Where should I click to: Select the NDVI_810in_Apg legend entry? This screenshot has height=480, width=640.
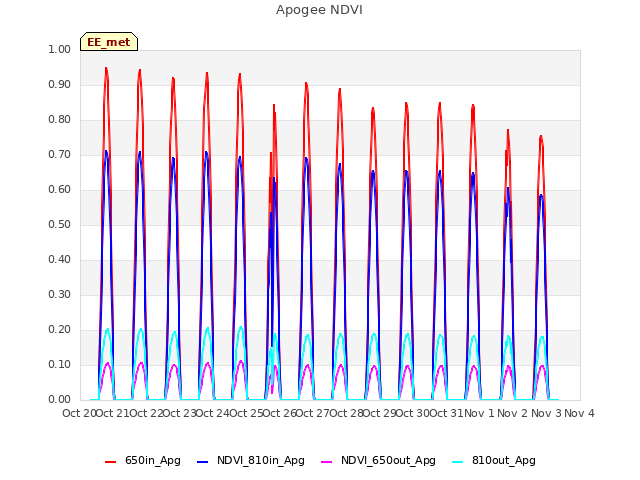click(x=251, y=461)
